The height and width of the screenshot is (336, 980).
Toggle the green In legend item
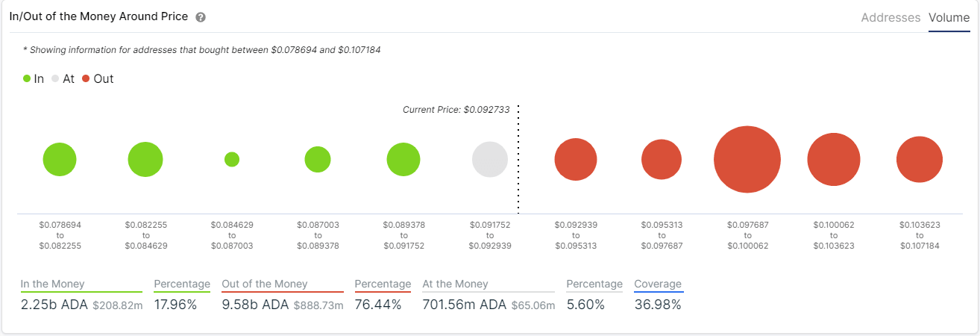[34, 78]
